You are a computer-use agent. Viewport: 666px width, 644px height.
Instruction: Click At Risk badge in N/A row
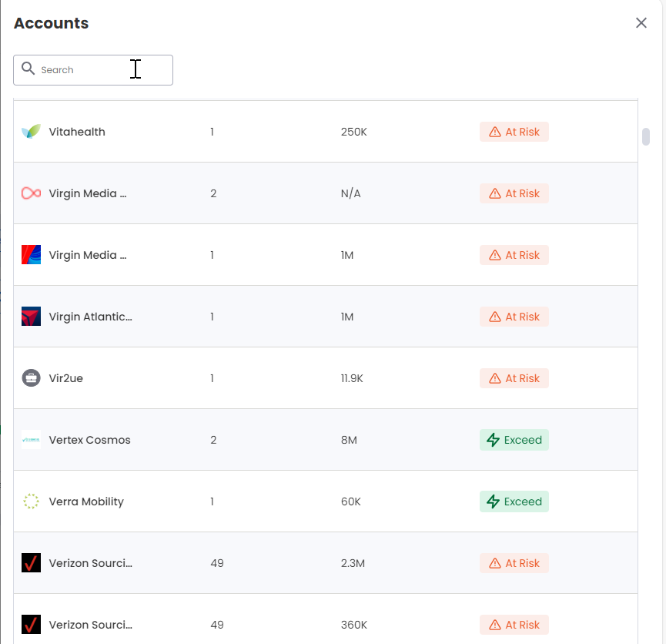[514, 193]
